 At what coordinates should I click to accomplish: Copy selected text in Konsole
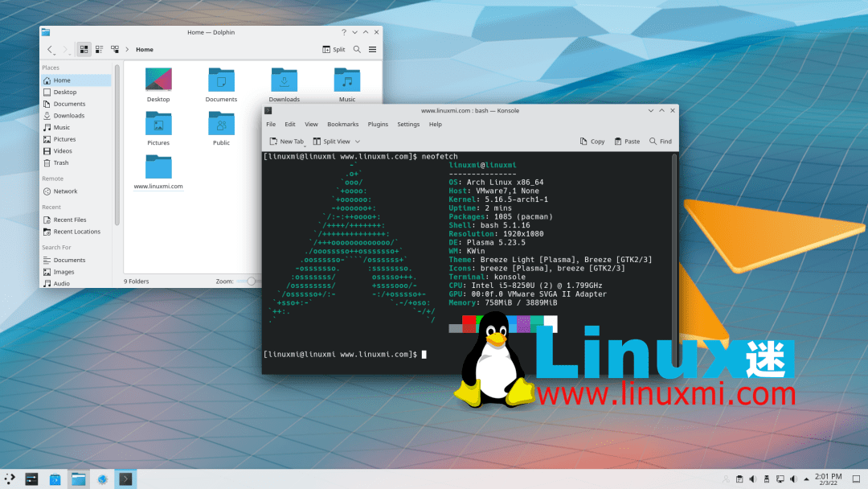tap(592, 141)
